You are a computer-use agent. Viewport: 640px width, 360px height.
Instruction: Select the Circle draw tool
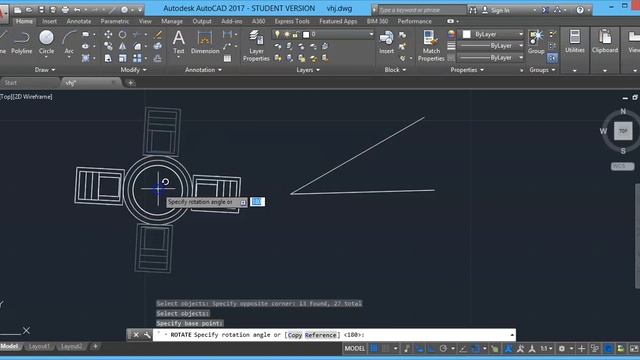pos(46,43)
